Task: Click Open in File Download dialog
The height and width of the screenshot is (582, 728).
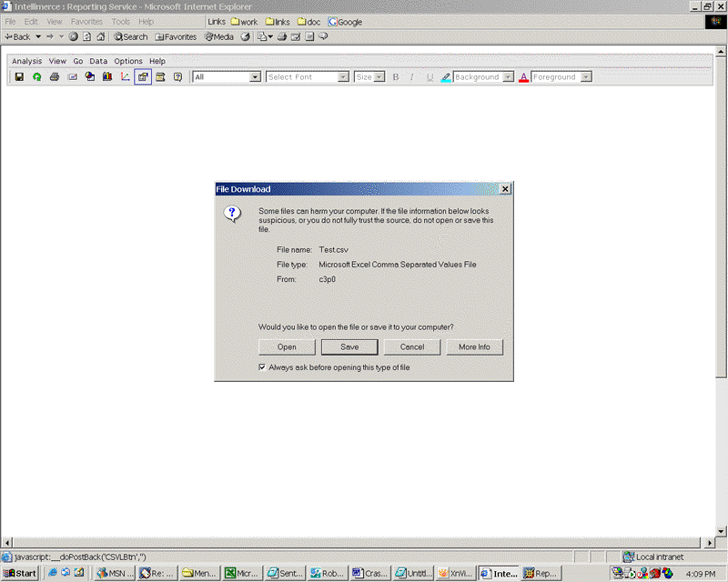Action: (x=287, y=346)
